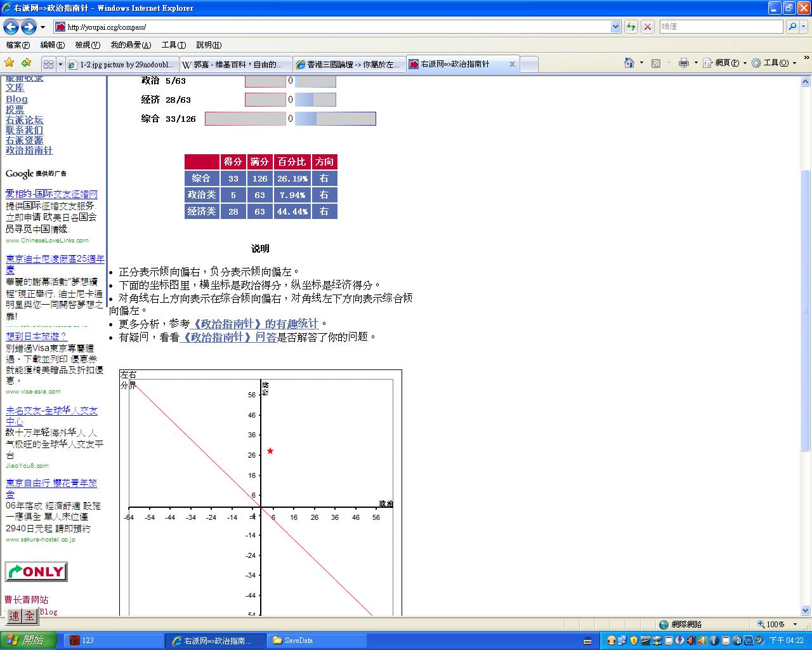Click the 26.19% cell in the table

292,178
